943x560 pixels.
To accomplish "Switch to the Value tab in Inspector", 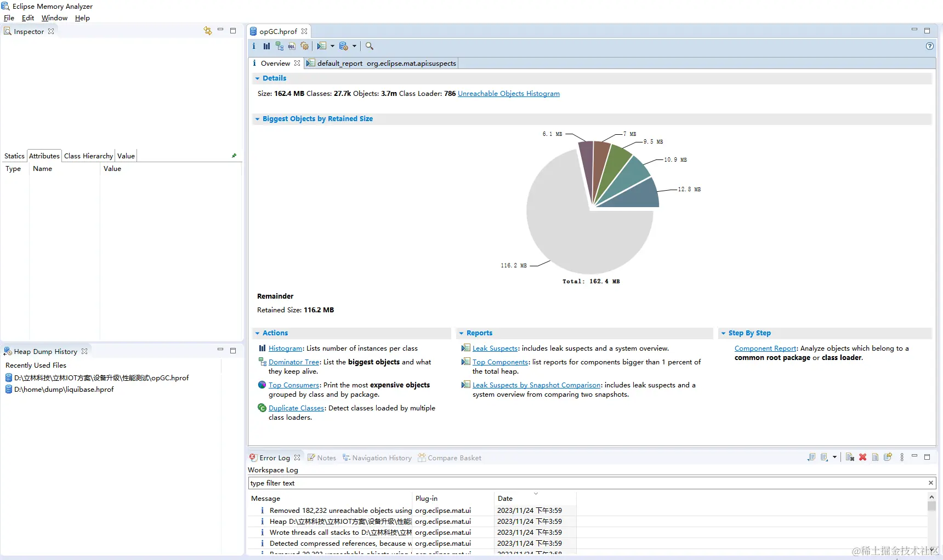I will [126, 156].
